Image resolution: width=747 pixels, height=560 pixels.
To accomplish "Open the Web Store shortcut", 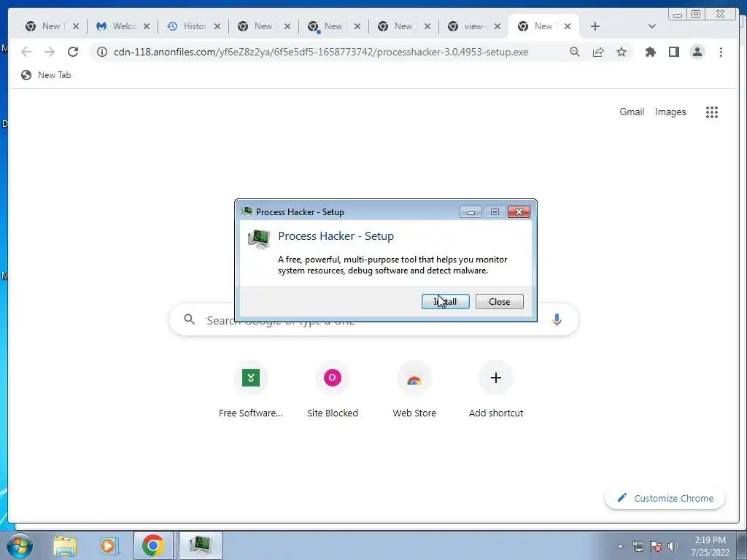I will click(414, 389).
